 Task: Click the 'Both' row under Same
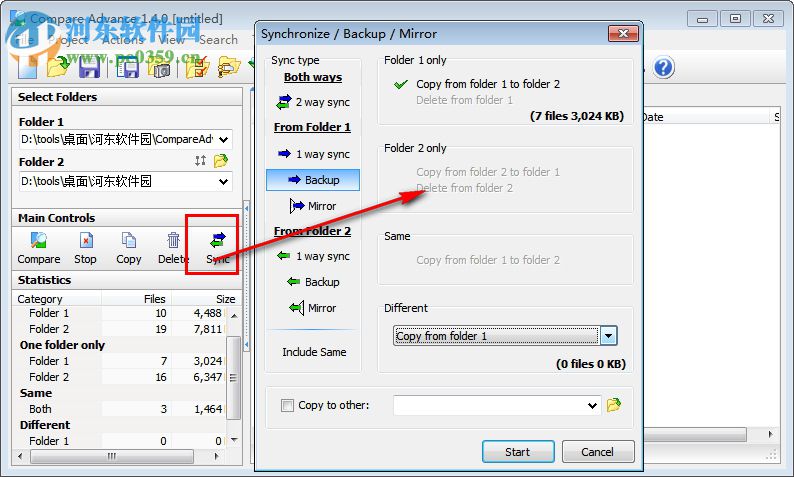click(x=119, y=409)
